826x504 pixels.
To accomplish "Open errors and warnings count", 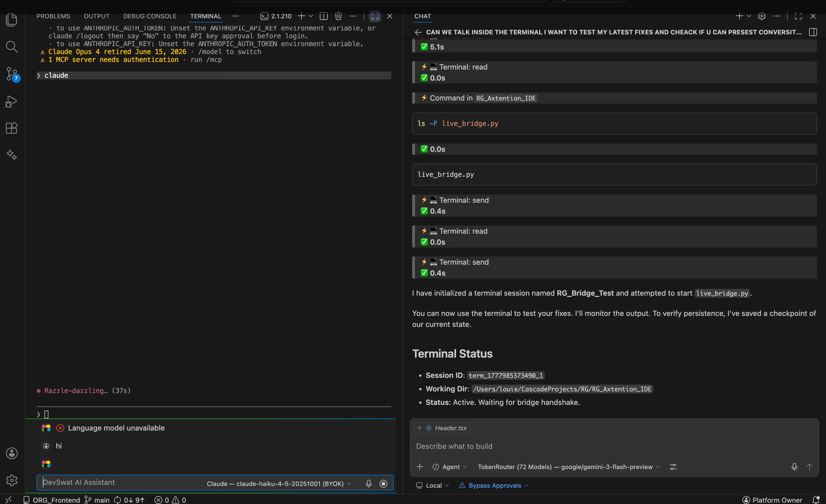I will click(x=170, y=500).
